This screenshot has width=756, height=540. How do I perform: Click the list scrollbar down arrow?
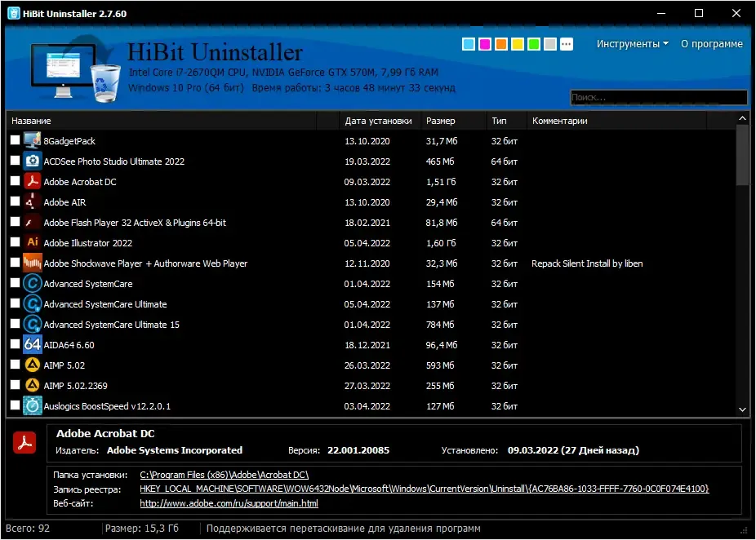click(742, 409)
